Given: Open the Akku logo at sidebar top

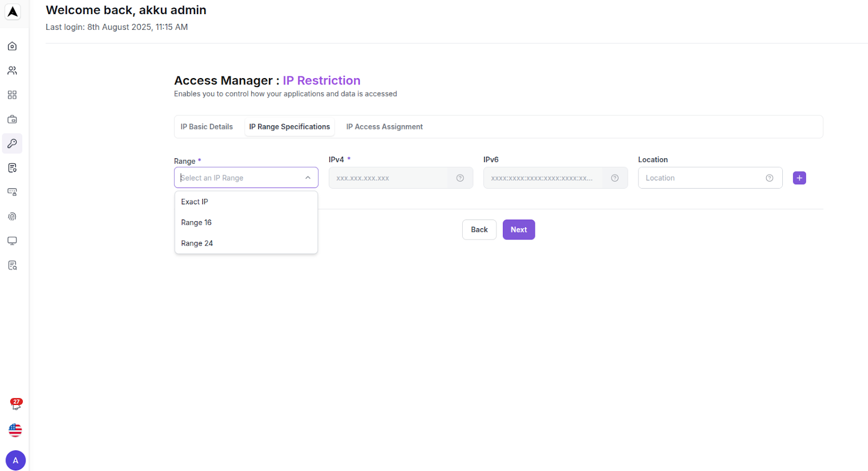Looking at the screenshot, I should [x=12, y=12].
